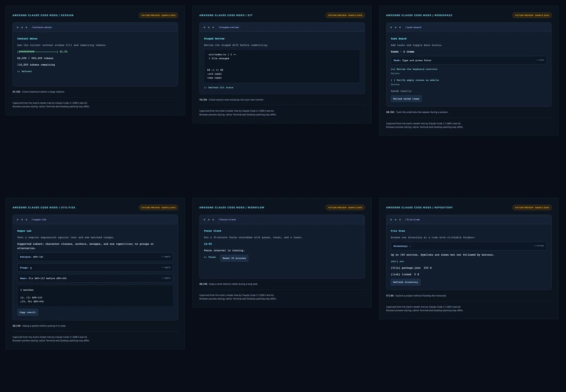The height and width of the screenshot is (392, 566).
Task: Click 'r: Refresh Git state'
Action: (x=218, y=87)
